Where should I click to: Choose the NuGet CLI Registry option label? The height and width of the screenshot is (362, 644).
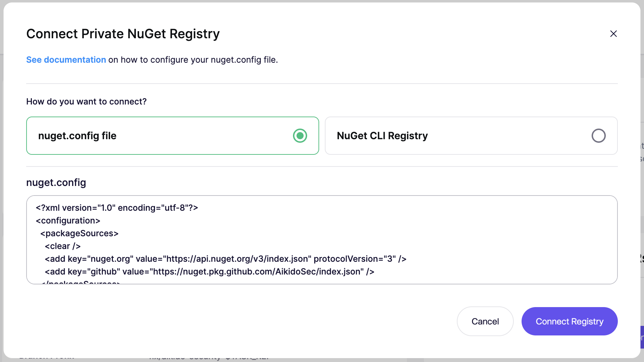pyautogui.click(x=382, y=136)
